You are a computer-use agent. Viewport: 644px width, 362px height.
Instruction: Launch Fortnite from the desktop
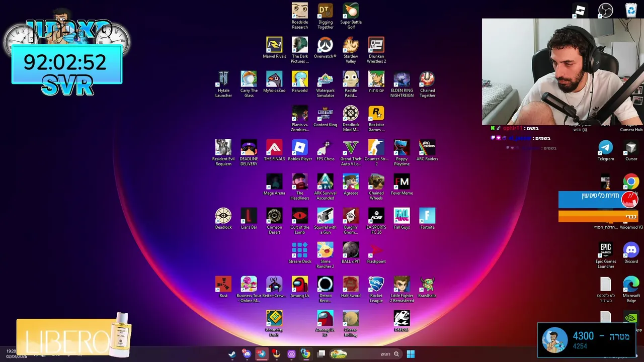click(427, 219)
